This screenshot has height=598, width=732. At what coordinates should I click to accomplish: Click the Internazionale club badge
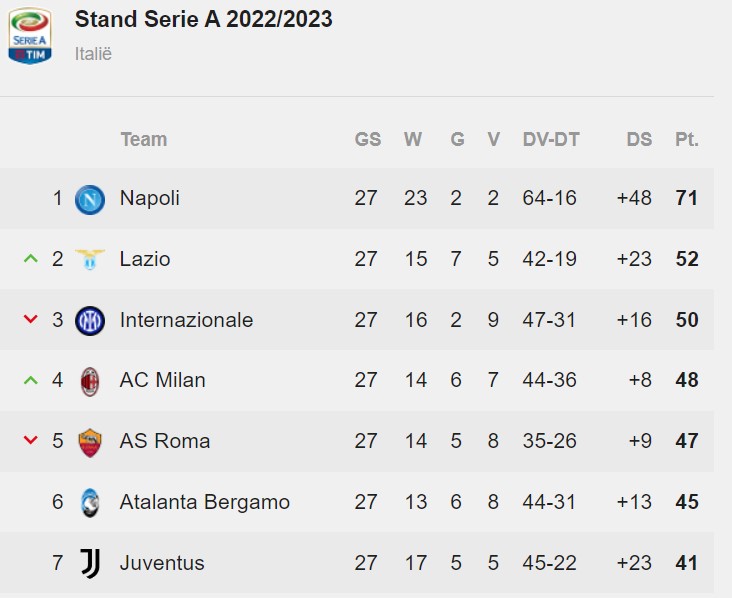point(90,321)
